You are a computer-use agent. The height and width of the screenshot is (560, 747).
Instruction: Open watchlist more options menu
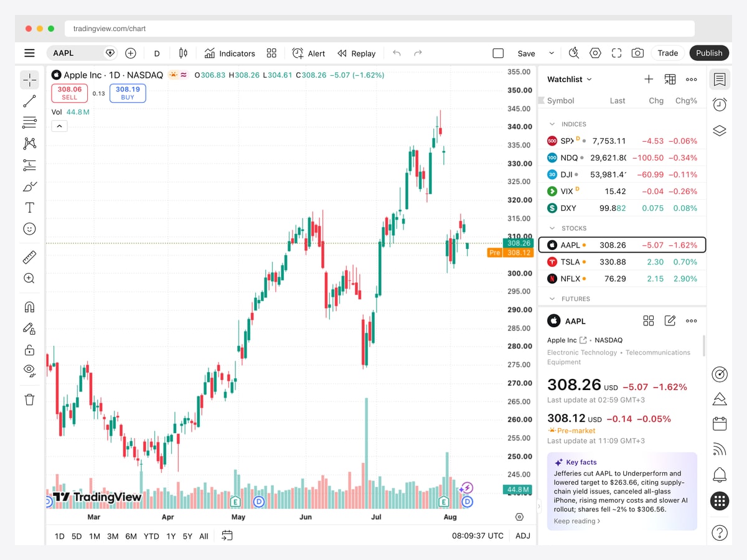pos(691,79)
